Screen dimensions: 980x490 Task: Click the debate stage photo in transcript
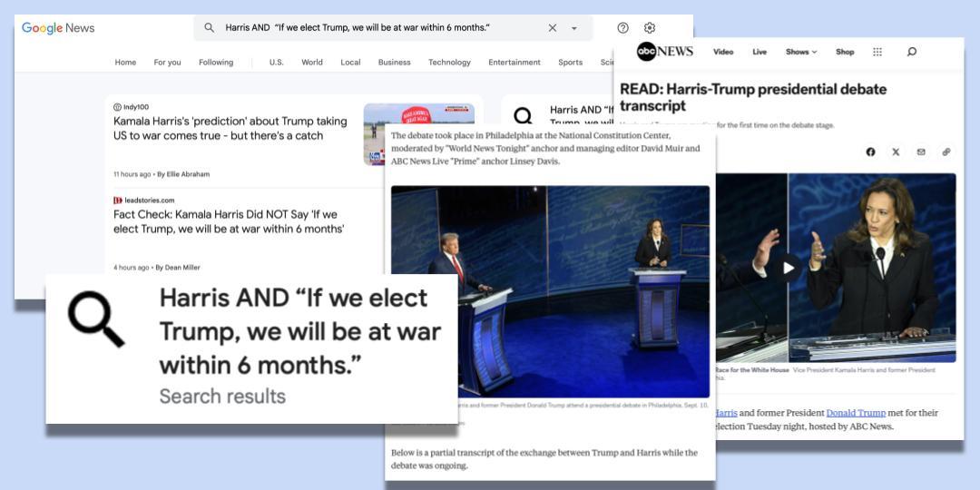[550, 291]
